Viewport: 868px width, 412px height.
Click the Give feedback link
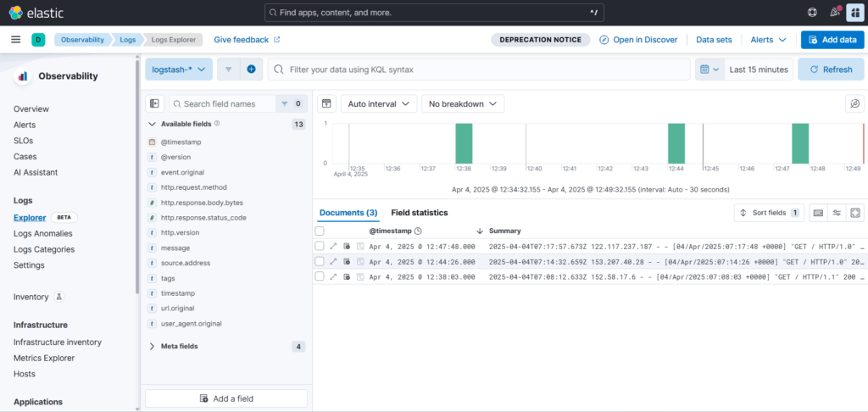coord(247,40)
